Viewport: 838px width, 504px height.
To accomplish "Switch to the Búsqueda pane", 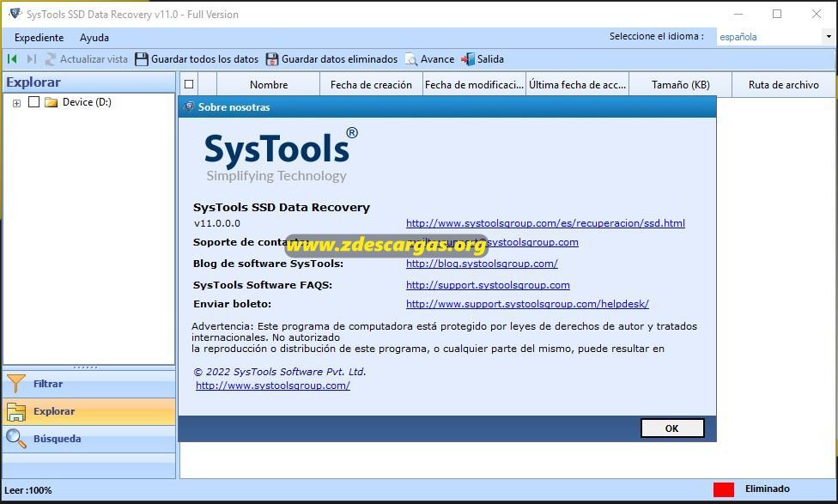I will tap(89, 439).
